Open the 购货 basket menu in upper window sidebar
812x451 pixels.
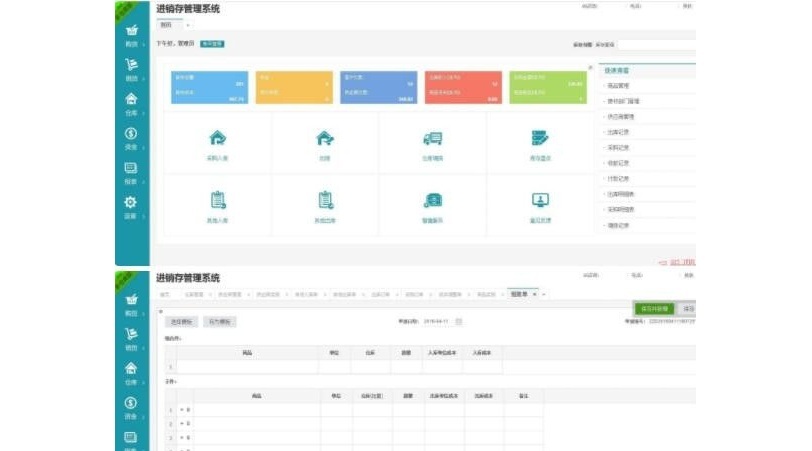[132, 35]
